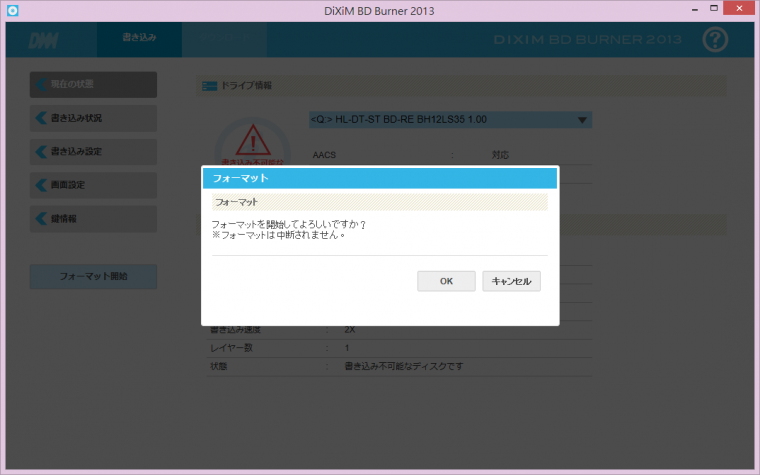The width and height of the screenshot is (760, 475).
Task: Click the DIXIM BD BURNER 2013 header text
Action: pyautogui.click(x=587, y=40)
